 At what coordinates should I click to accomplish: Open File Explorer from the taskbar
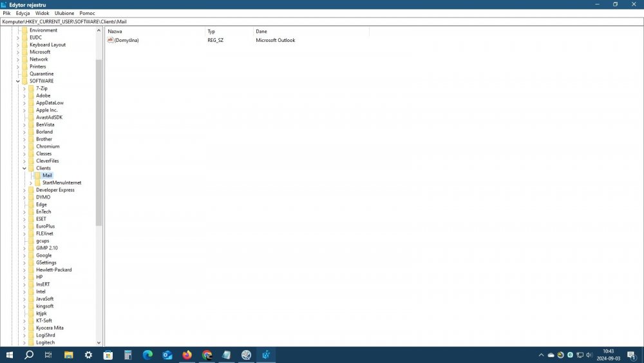click(68, 355)
